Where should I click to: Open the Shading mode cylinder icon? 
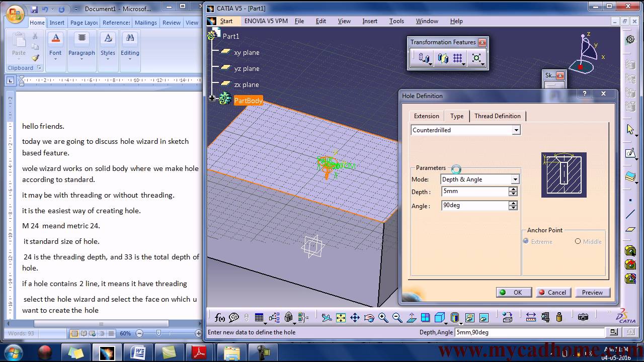tap(454, 318)
